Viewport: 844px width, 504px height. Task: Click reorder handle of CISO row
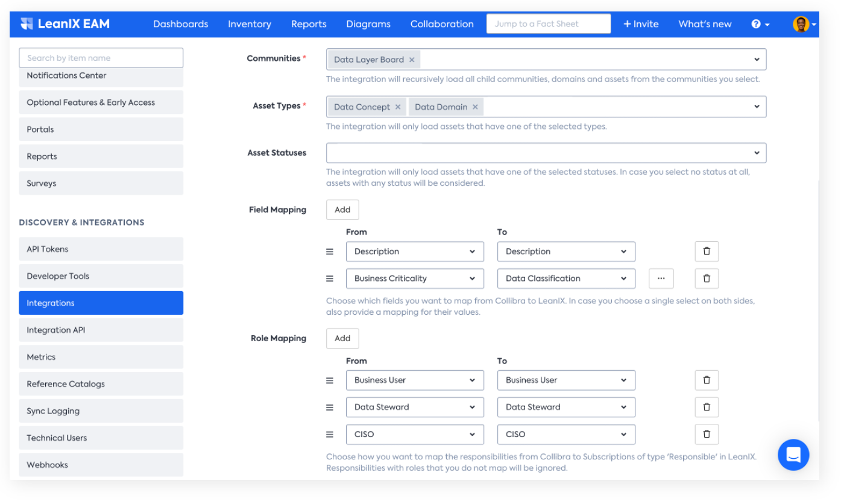coord(330,434)
